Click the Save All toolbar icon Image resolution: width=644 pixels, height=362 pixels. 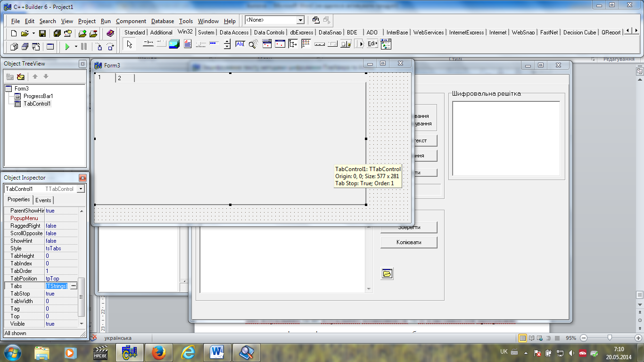tap(57, 33)
